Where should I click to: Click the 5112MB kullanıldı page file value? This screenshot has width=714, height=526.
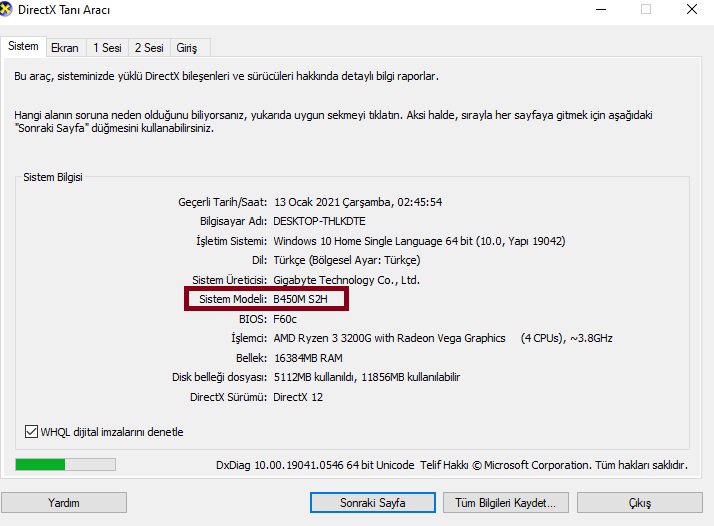click(367, 377)
